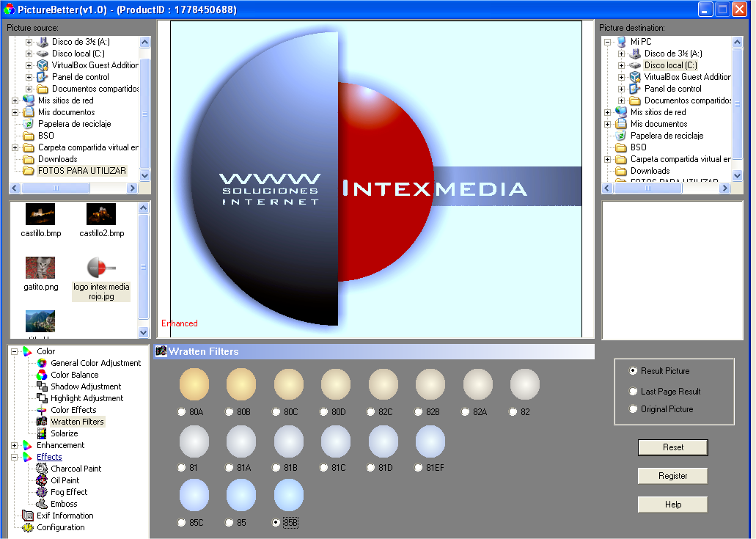Click the Color Effects icon
The image size is (756, 539).
[42, 410]
